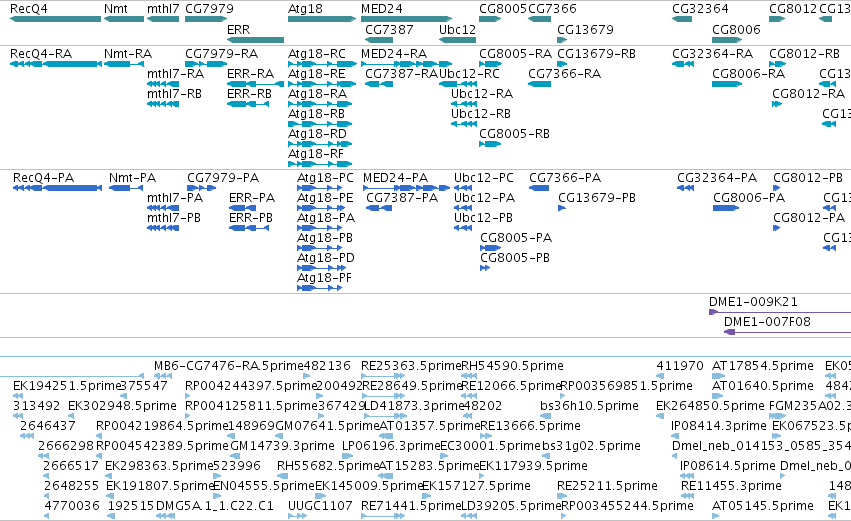Select the MED24 gene bar
Viewport: 851px width, 521px height.
pyautogui.click(x=406, y=19)
